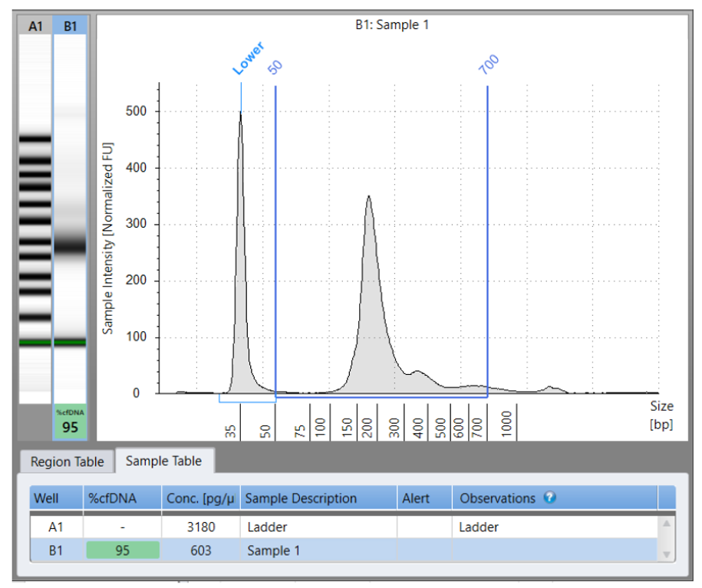Click the 200 bp size axis label
Viewport: 702px width, 588px height.
[x=367, y=427]
